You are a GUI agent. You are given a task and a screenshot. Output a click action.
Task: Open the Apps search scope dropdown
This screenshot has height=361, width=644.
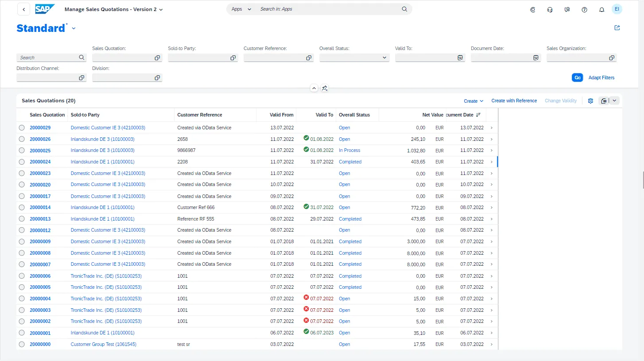241,9
